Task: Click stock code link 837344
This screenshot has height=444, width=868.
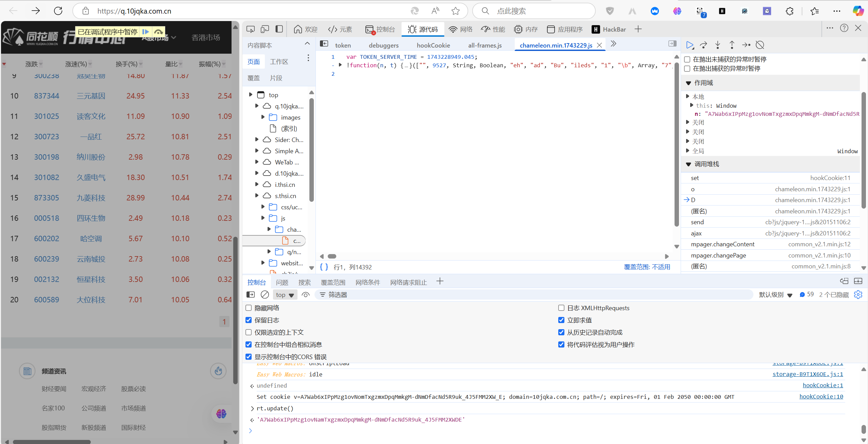Action: coord(47,96)
